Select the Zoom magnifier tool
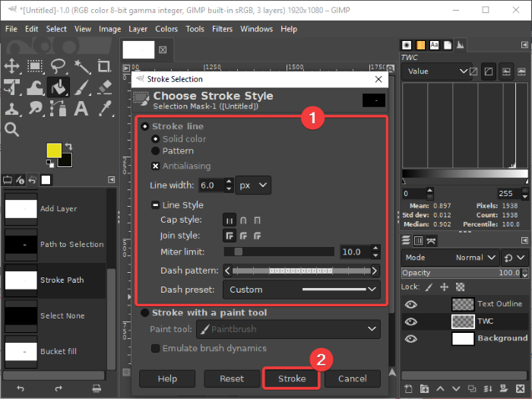 pyautogui.click(x=12, y=130)
